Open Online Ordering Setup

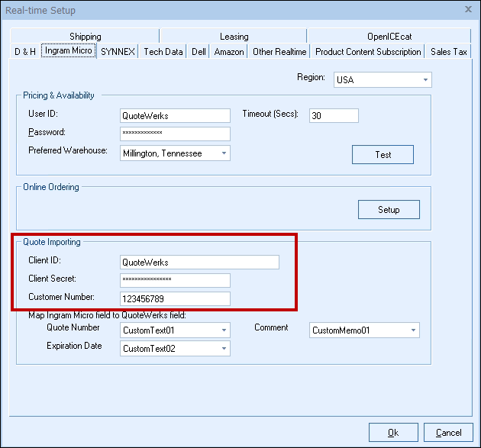389,209
